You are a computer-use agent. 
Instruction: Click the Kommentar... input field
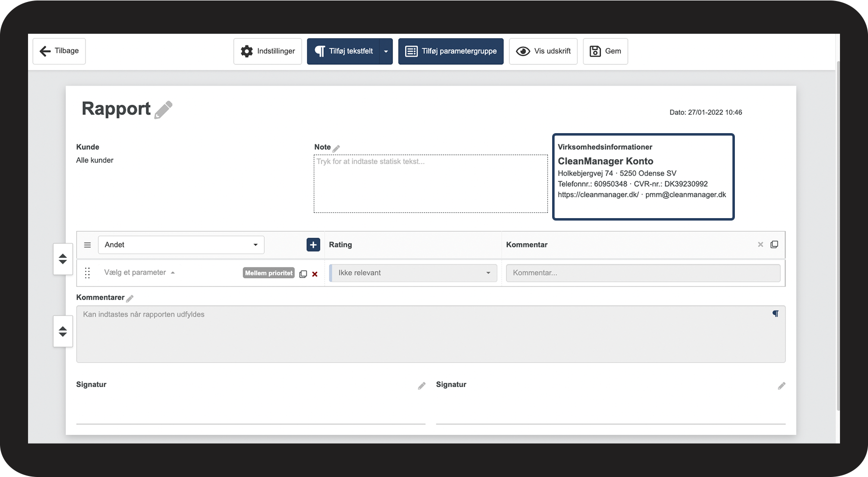coord(644,273)
